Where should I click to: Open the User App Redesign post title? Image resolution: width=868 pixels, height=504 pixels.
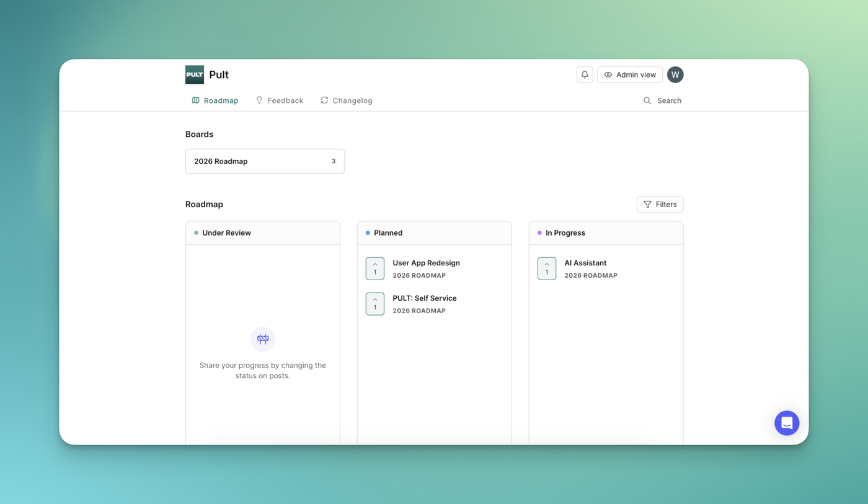[x=426, y=263]
